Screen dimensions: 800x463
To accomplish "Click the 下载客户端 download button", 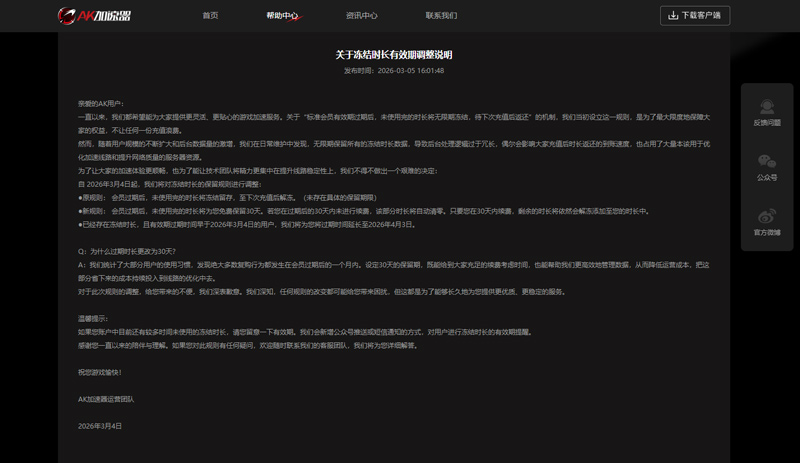I will [695, 15].
